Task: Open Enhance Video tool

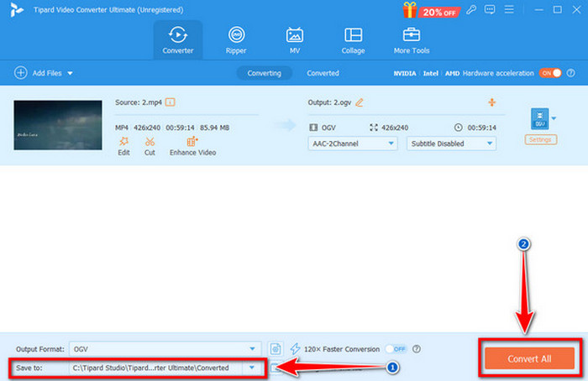Action: (192, 146)
